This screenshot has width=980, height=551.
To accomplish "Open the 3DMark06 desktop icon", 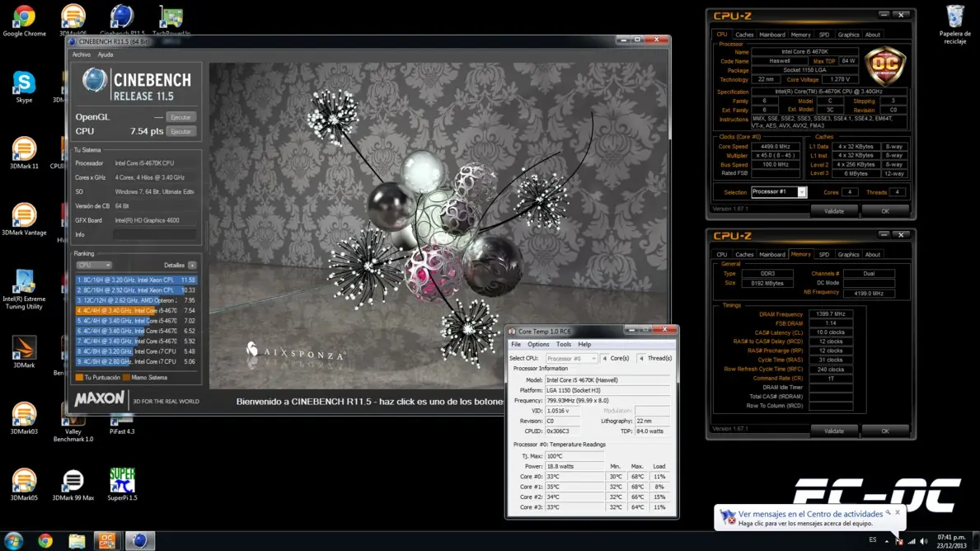I will pyautogui.click(x=73, y=20).
